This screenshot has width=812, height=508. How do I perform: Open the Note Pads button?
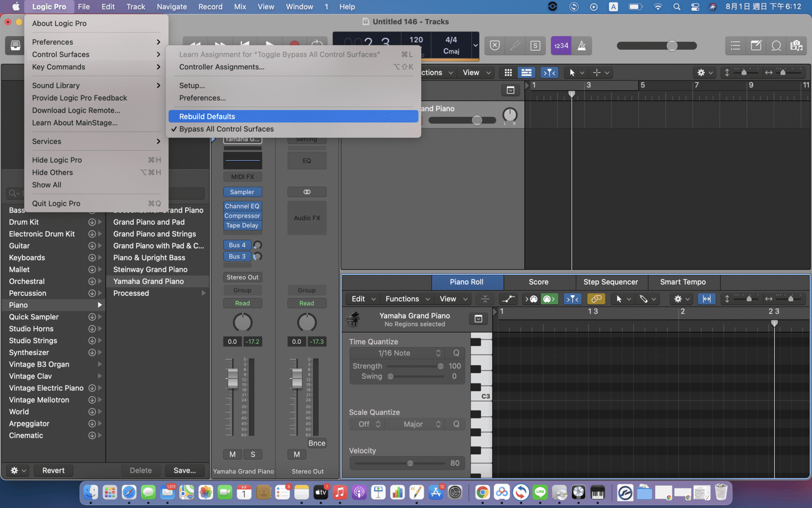click(x=756, y=46)
